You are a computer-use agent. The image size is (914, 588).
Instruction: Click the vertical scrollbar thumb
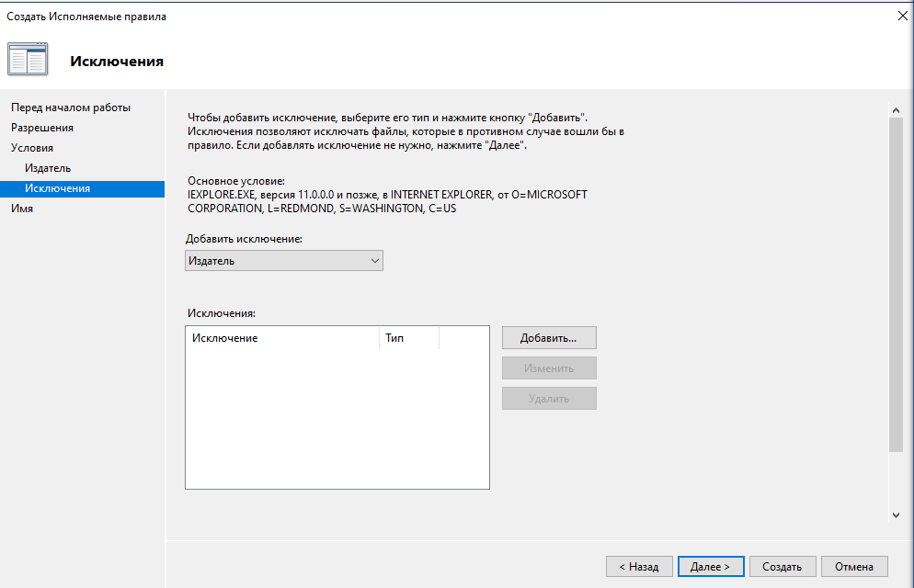pyautogui.click(x=896, y=284)
